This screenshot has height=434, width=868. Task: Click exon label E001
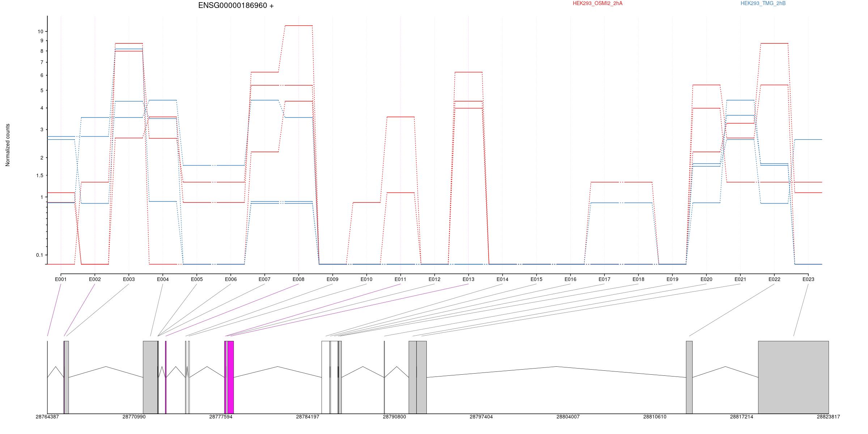click(61, 279)
